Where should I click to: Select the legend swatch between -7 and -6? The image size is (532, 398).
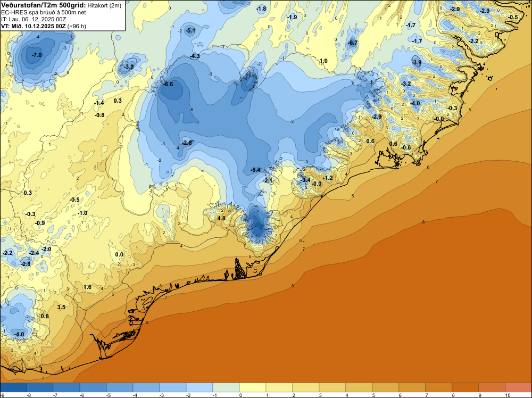(x=66, y=387)
